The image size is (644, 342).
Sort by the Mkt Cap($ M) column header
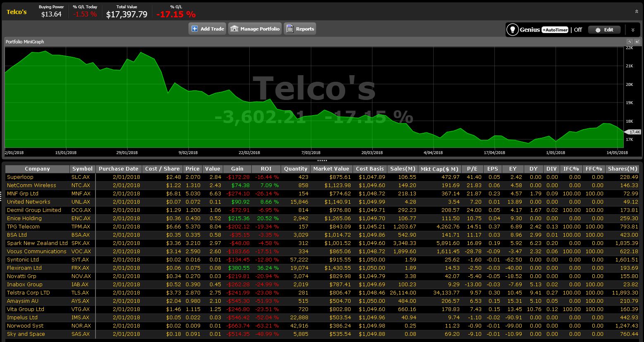click(439, 169)
